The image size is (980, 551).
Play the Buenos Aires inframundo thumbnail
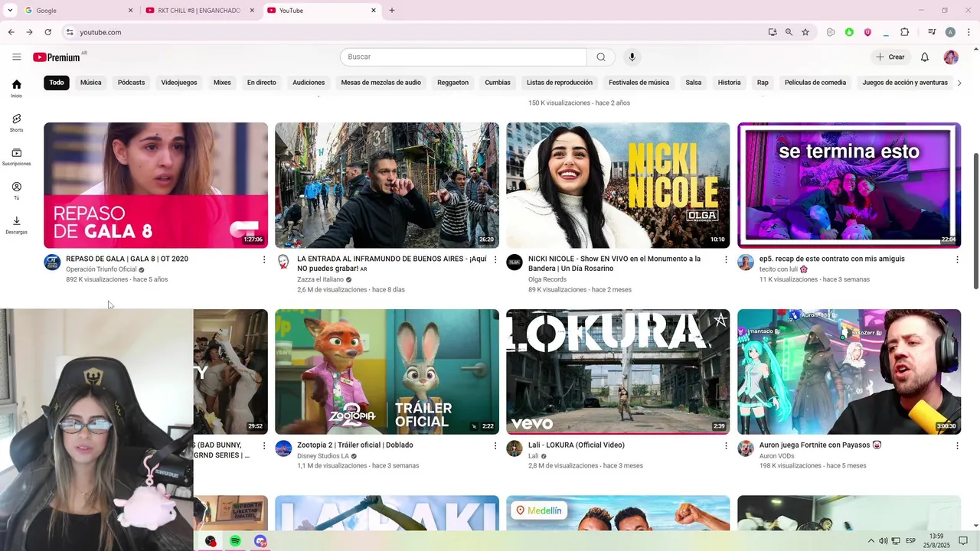(x=387, y=185)
